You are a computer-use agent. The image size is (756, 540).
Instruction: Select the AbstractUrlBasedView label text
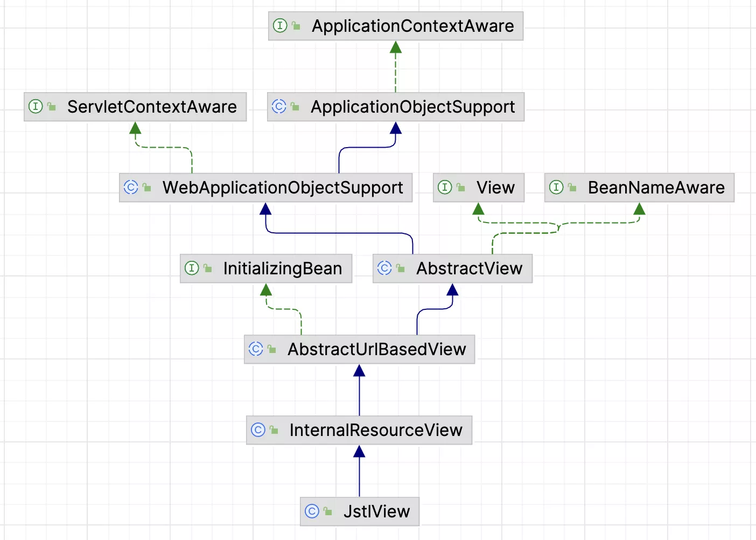(377, 349)
